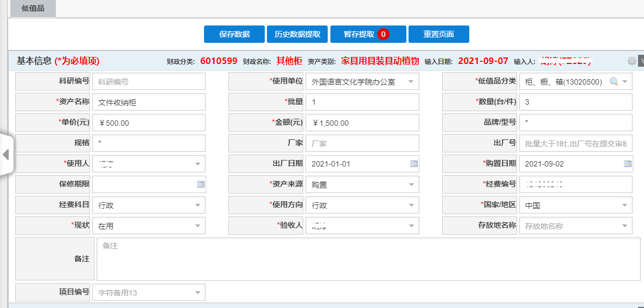Image resolution: width=644 pixels, height=308 pixels.
Task: Click into the 备注 text area
Action: pos(368,259)
